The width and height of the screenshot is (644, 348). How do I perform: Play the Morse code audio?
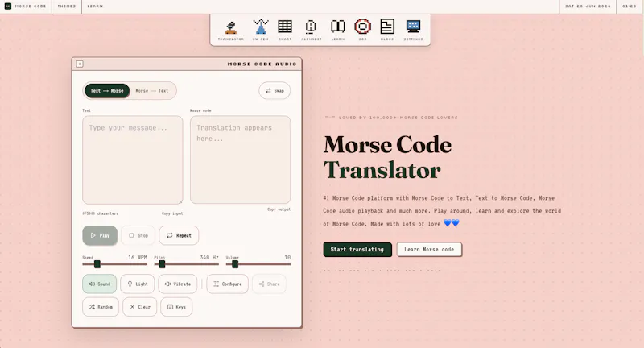tap(100, 235)
